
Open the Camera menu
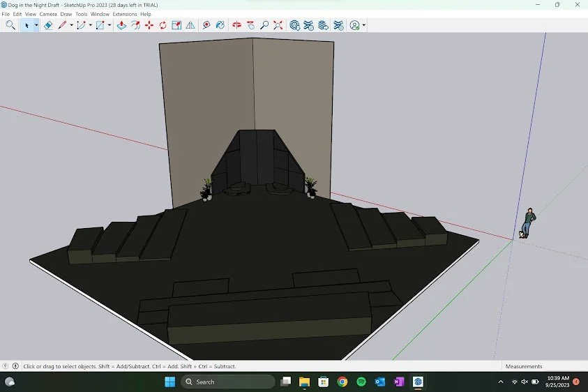48,14
